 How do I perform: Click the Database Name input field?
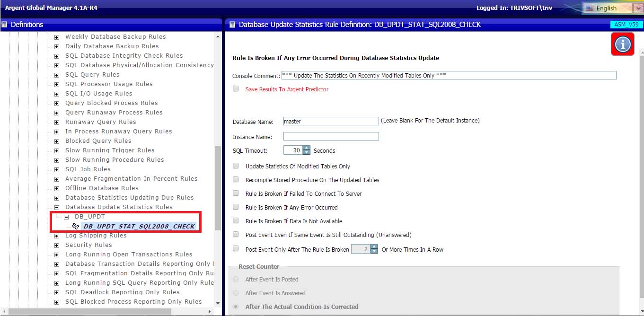tap(331, 122)
